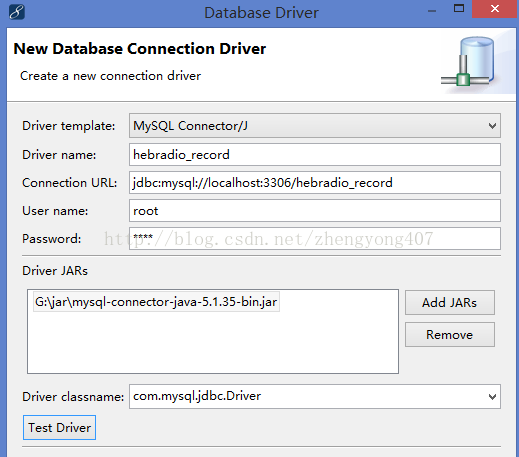The height and width of the screenshot is (457, 519).
Task: Expand the Driver classname dropdown arrow
Action: coord(492,397)
